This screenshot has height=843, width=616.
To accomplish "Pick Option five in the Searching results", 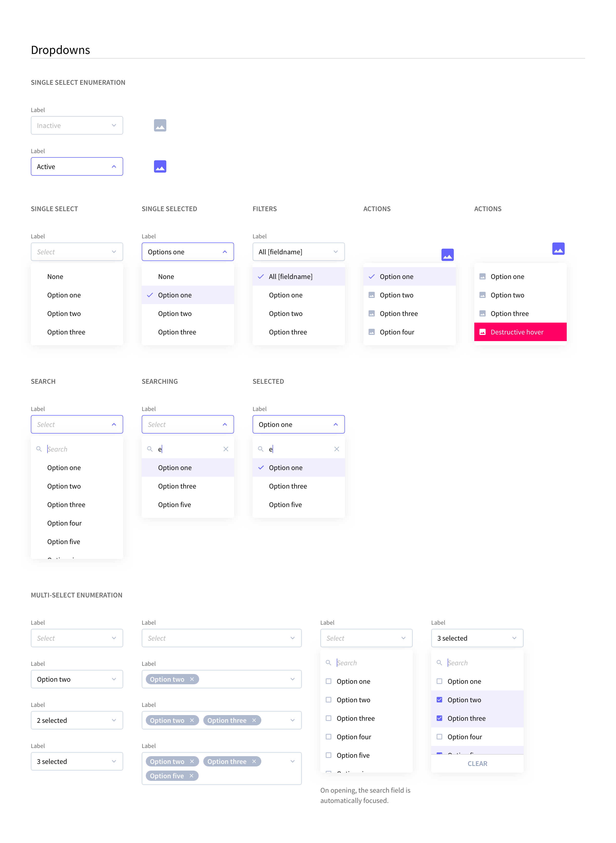I will coord(188,504).
